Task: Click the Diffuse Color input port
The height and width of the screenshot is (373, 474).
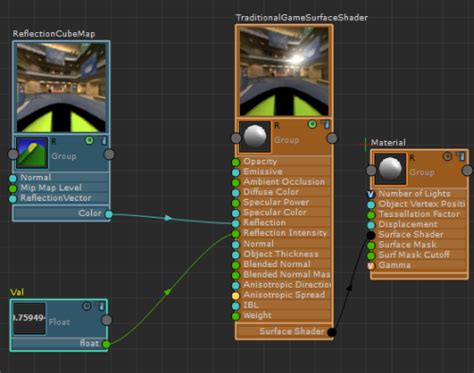Action: click(x=236, y=193)
